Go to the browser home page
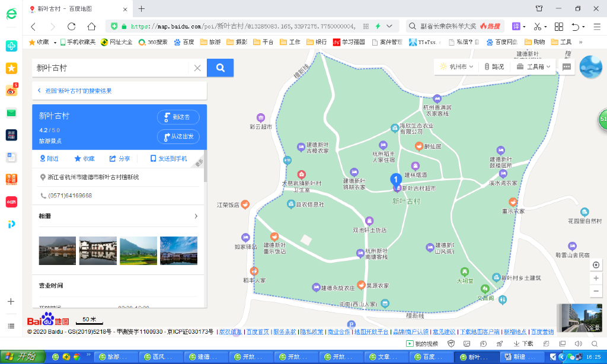The height and width of the screenshot is (364, 607). coord(91,26)
